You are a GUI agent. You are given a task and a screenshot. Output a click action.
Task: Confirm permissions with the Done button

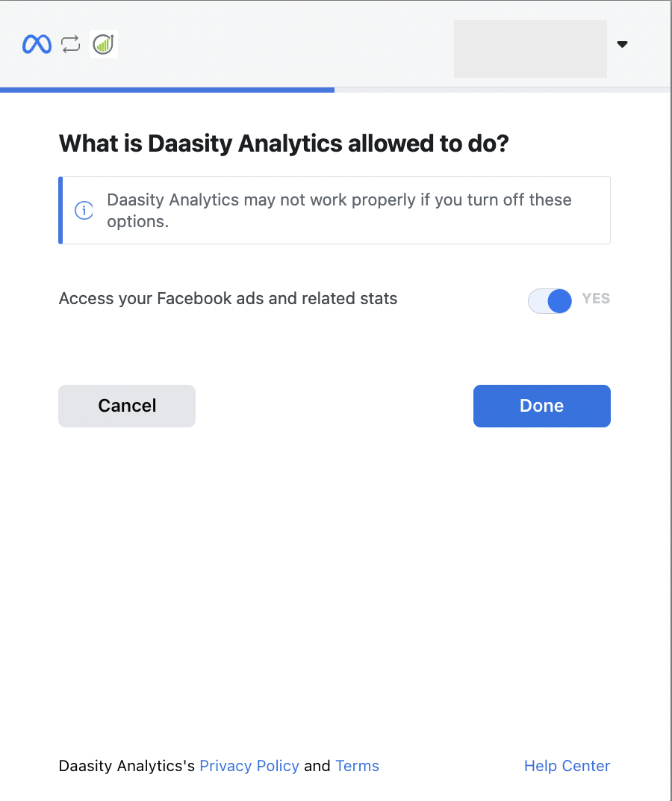(x=541, y=406)
